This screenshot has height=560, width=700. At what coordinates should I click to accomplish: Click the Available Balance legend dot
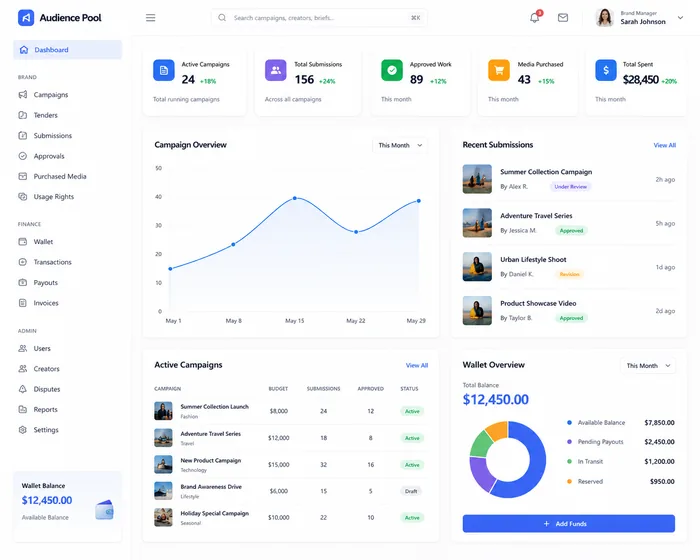(x=569, y=422)
